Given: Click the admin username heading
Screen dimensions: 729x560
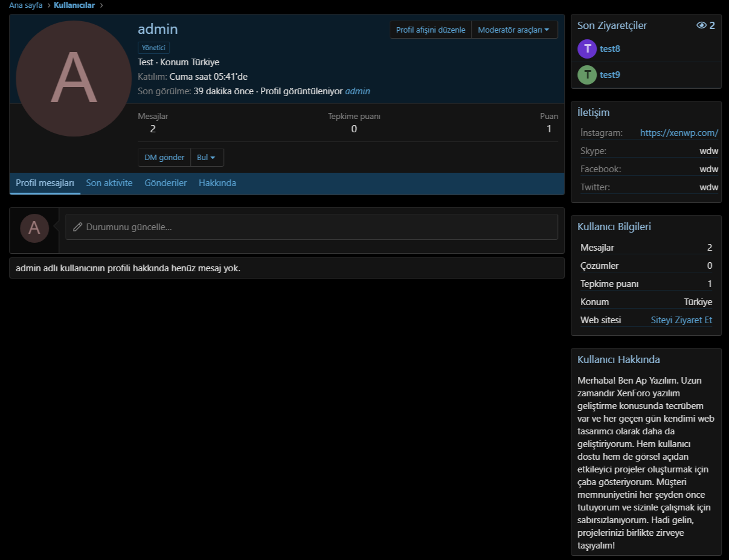Looking at the screenshot, I should [x=158, y=29].
